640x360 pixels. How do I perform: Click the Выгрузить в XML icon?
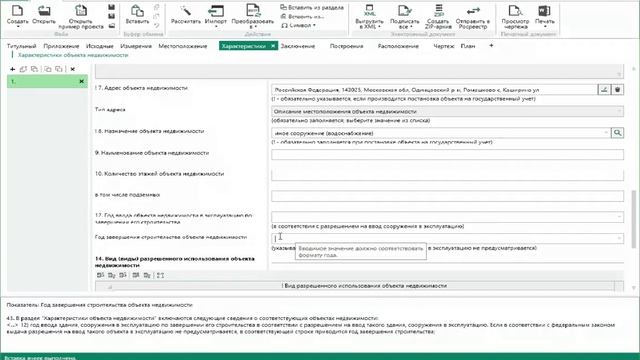click(x=369, y=10)
